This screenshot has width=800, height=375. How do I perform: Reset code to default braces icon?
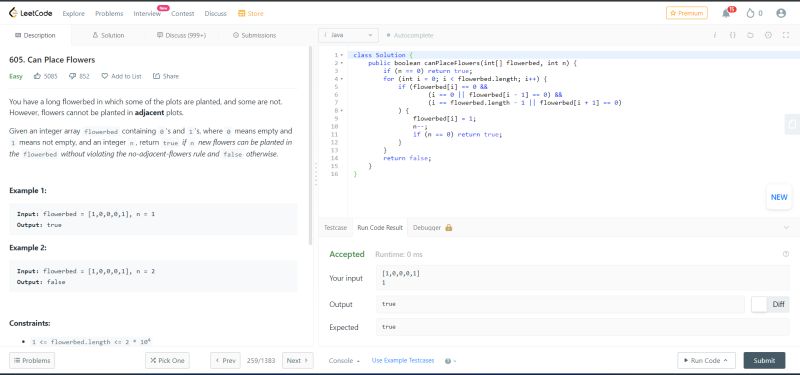[732, 35]
